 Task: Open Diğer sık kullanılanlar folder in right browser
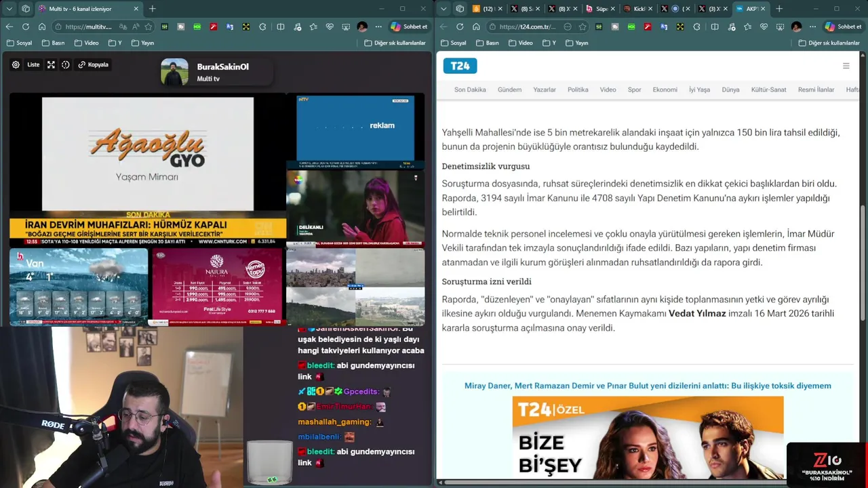pyautogui.click(x=829, y=43)
